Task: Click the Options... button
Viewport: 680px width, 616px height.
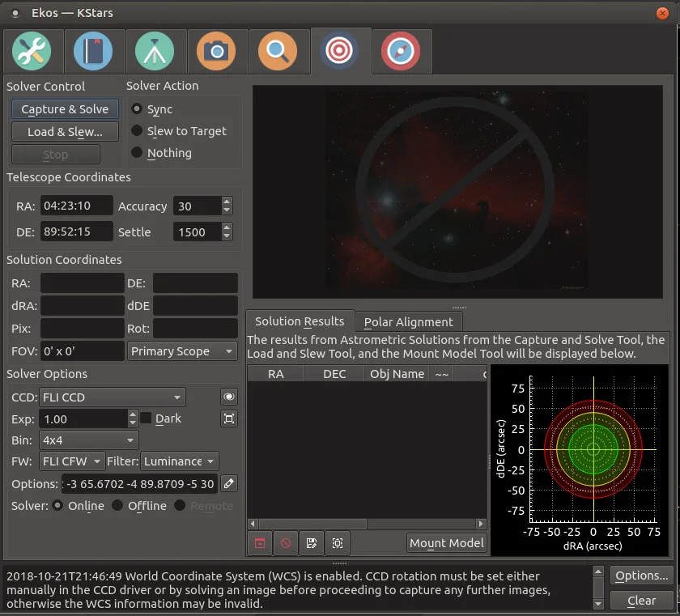Action: [x=641, y=576]
